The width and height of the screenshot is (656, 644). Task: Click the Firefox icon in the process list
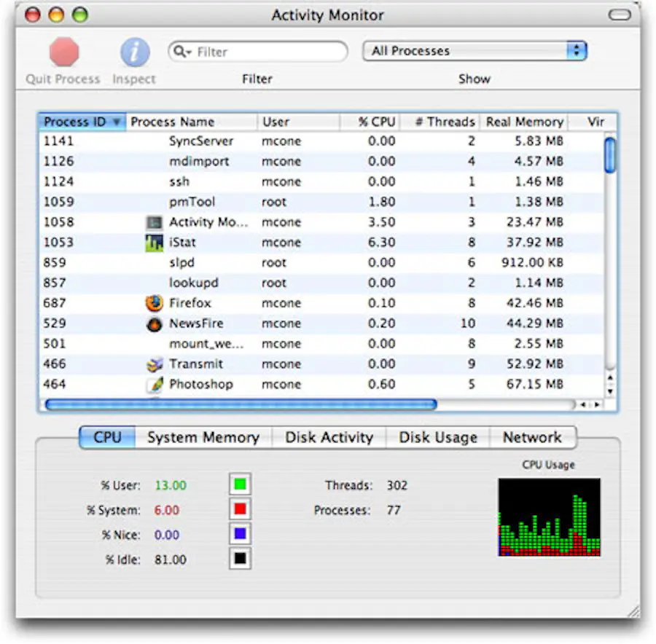(x=153, y=303)
